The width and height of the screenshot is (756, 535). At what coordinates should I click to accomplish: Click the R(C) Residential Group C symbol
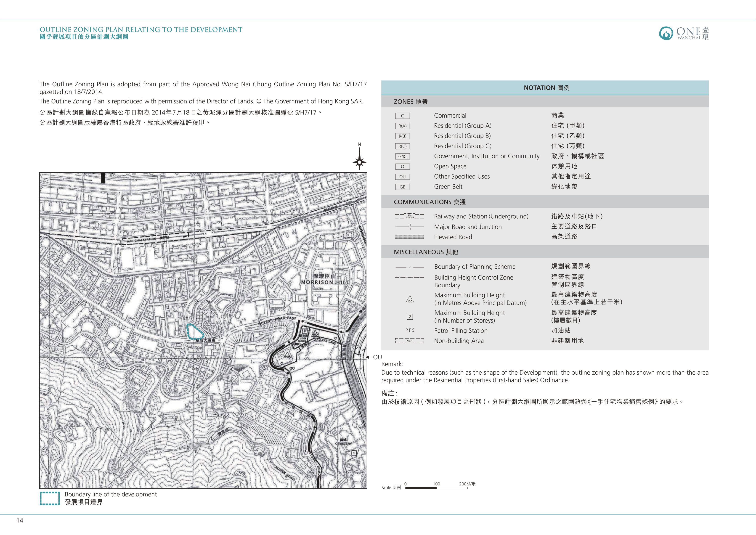402,147
